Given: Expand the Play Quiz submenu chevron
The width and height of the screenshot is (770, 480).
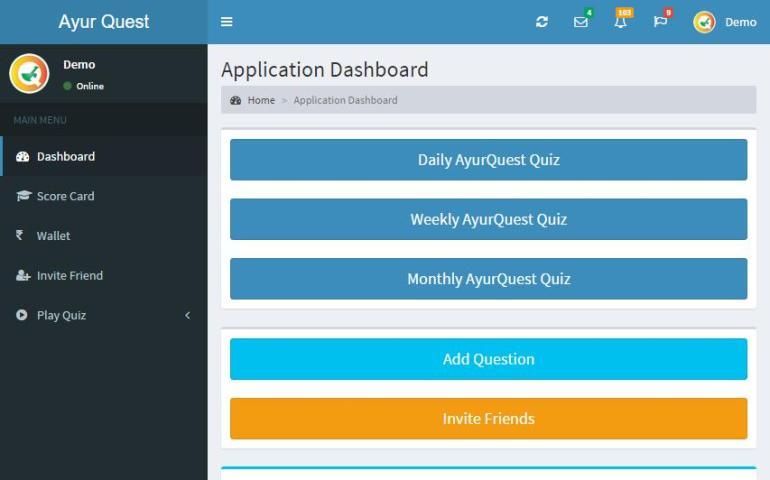Looking at the screenshot, I should point(187,315).
